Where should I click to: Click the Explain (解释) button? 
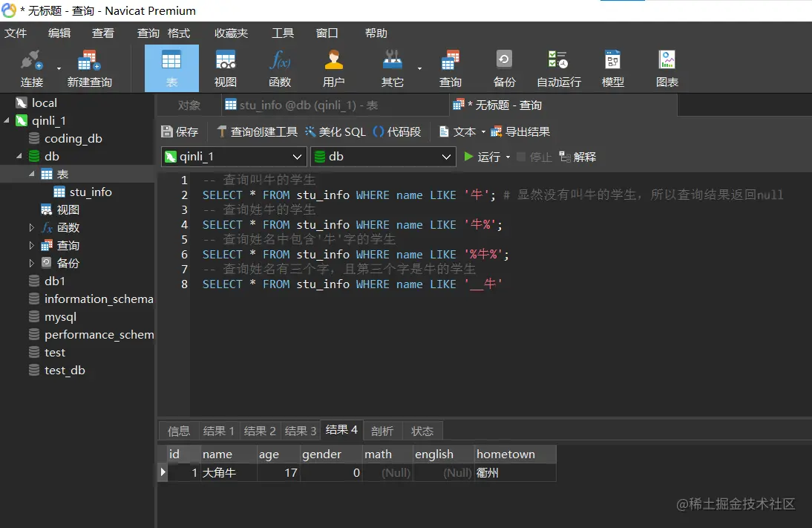pyautogui.click(x=577, y=157)
